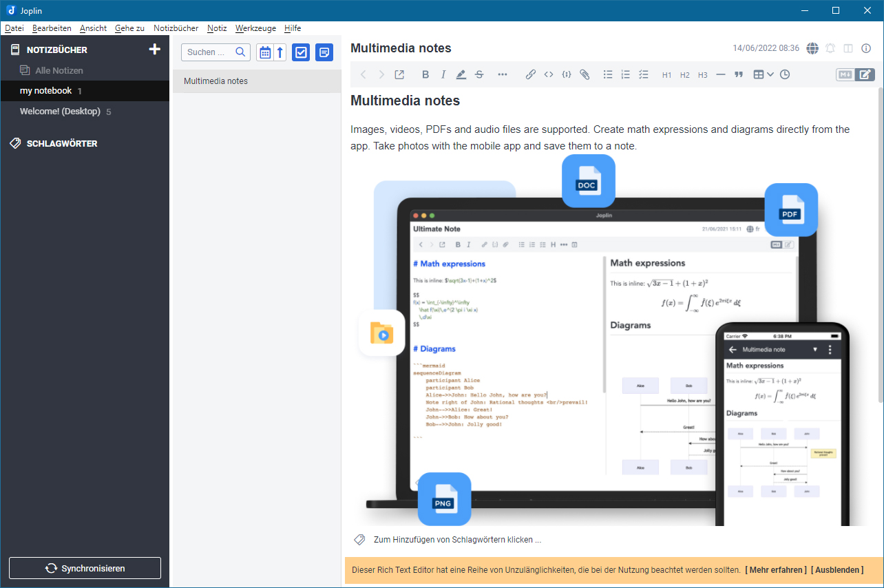The image size is (884, 588).
Task: Expand the table dropdown arrow
Action: click(770, 74)
